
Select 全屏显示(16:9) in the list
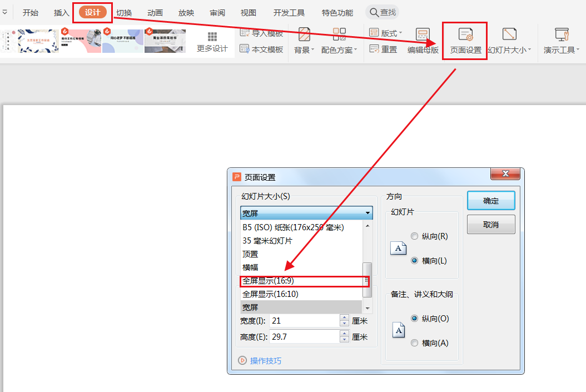tap(301, 281)
